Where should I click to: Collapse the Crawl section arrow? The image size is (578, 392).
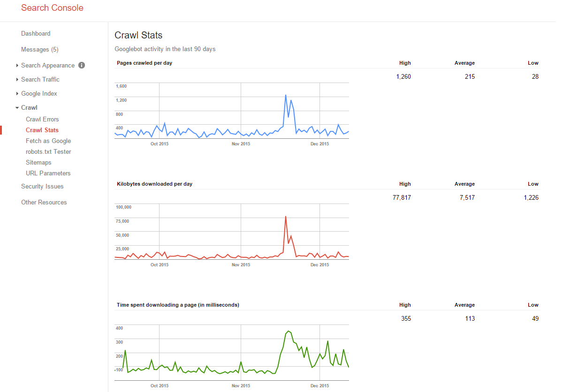[x=17, y=108]
